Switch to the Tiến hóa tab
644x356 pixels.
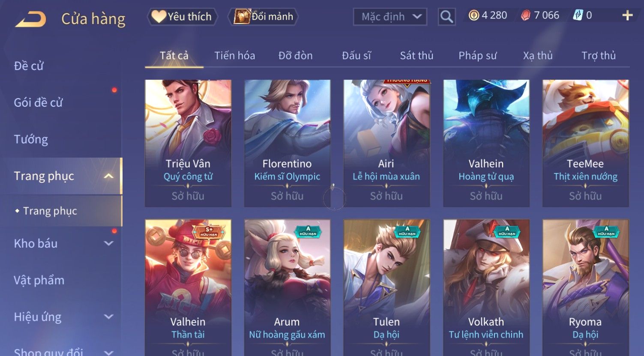(x=234, y=56)
